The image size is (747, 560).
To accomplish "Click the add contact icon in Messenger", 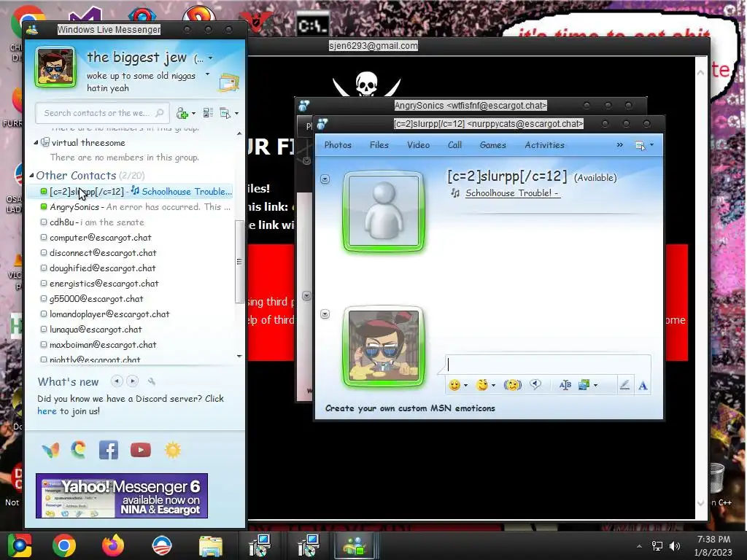I will coord(182,113).
